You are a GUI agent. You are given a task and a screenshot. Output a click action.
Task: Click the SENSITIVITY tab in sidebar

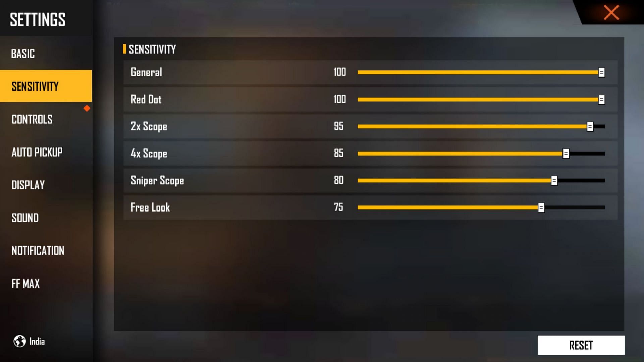46,86
